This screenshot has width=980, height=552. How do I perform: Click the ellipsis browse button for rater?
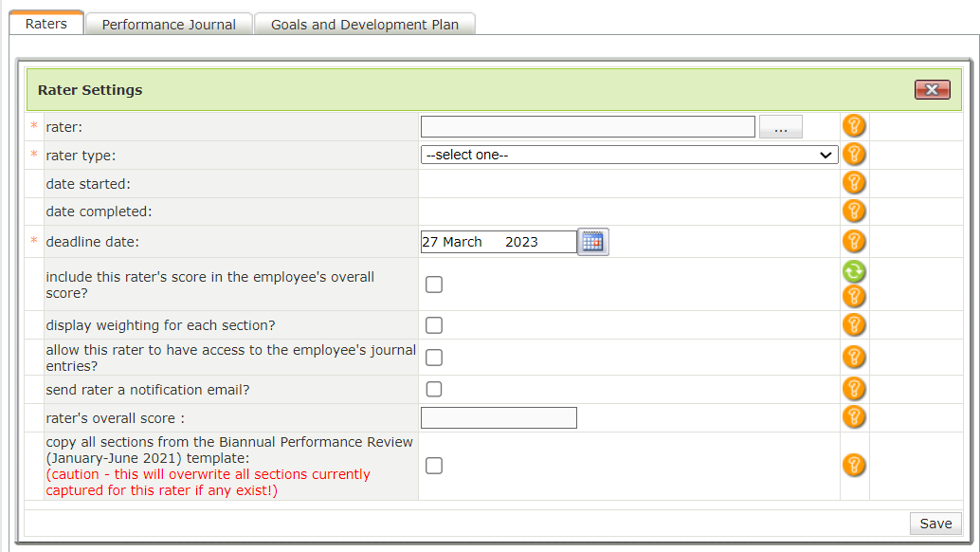[780, 127]
